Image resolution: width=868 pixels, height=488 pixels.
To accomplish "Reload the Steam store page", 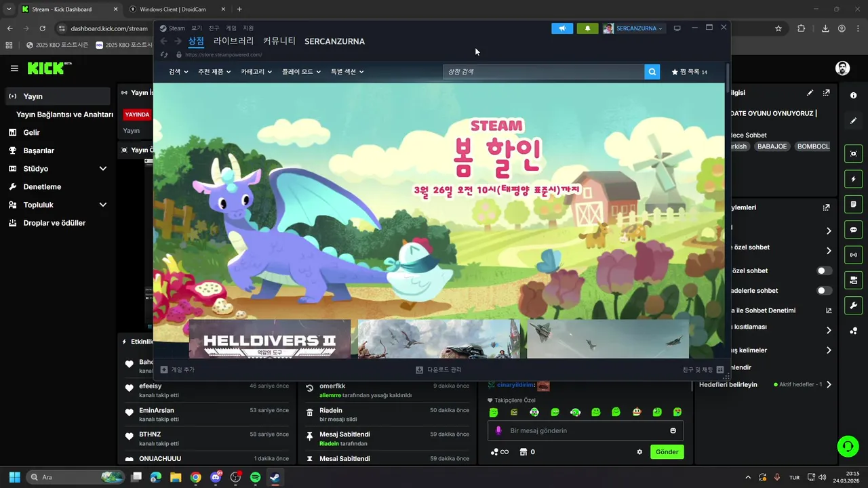I will [x=163, y=54].
